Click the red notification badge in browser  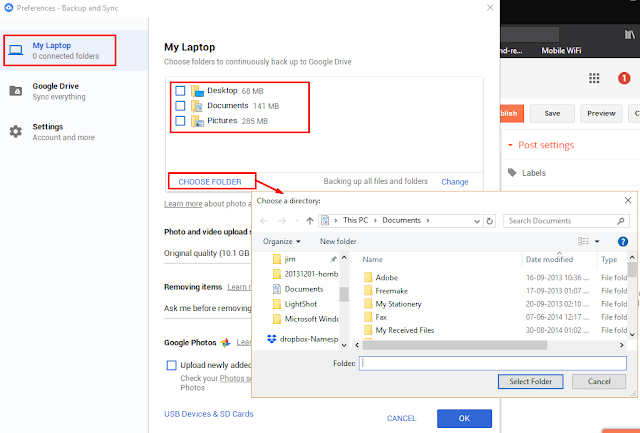click(624, 78)
